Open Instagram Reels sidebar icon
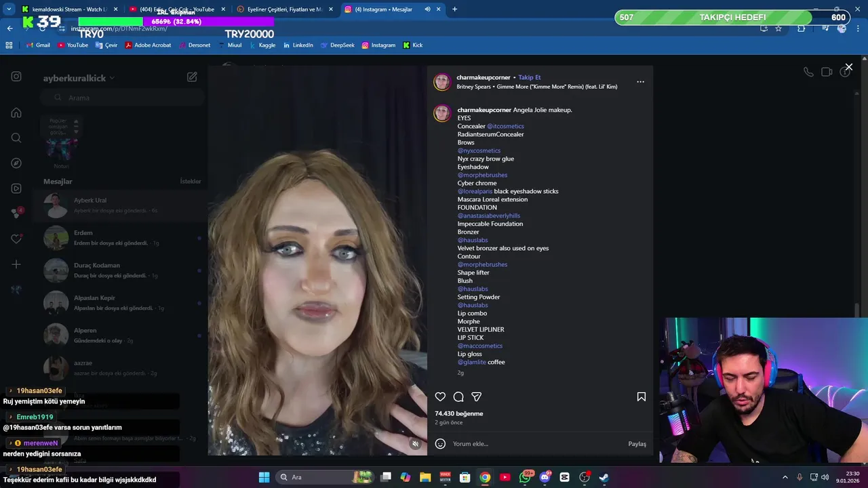The width and height of the screenshot is (868, 488). point(16,188)
